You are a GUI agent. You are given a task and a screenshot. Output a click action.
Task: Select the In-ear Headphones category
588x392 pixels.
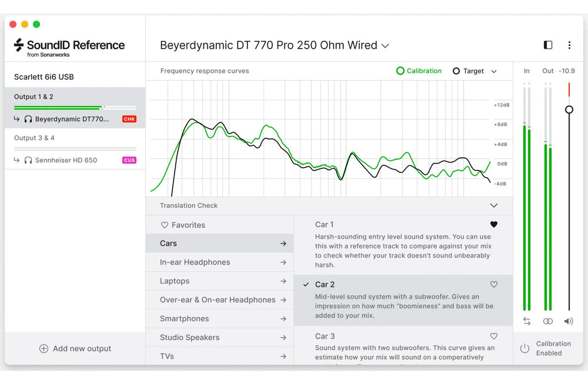tap(220, 262)
